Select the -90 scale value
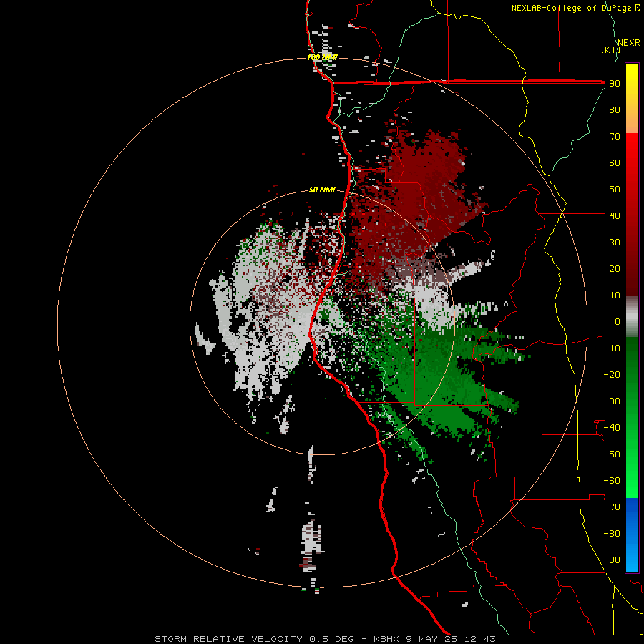The height and width of the screenshot is (644, 644). 612,560
